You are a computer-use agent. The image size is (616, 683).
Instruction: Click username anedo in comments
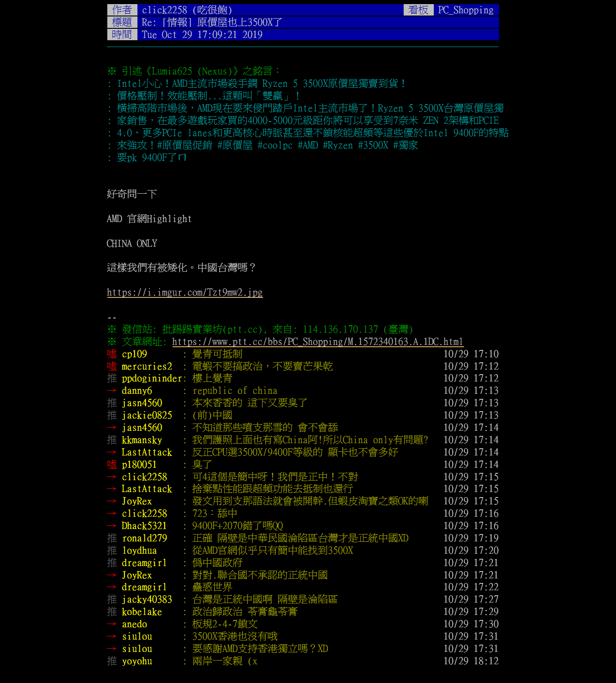pos(134,624)
